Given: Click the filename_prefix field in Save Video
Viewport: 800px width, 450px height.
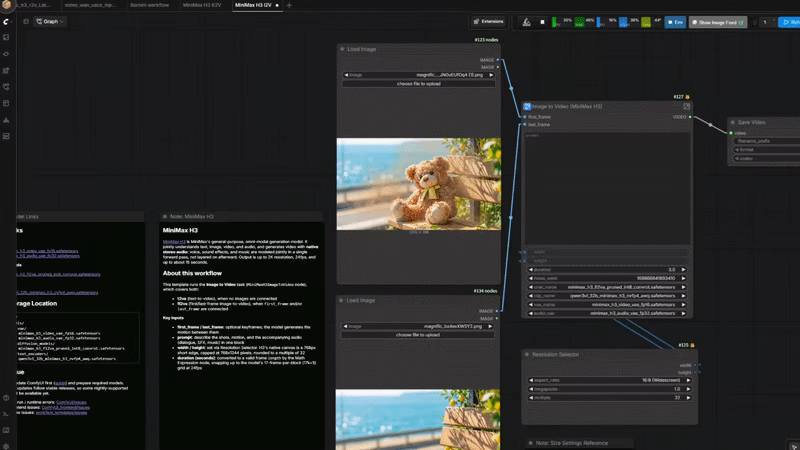Looking at the screenshot, I should pyautogui.click(x=767, y=141).
